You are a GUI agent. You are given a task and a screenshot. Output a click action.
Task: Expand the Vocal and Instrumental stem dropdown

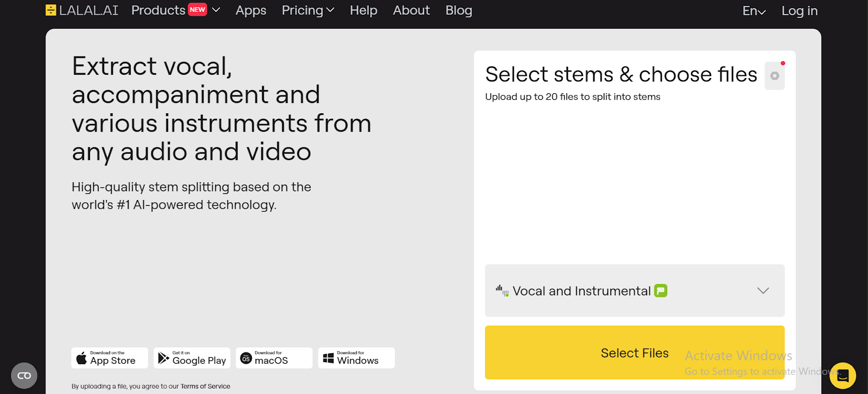click(x=763, y=291)
